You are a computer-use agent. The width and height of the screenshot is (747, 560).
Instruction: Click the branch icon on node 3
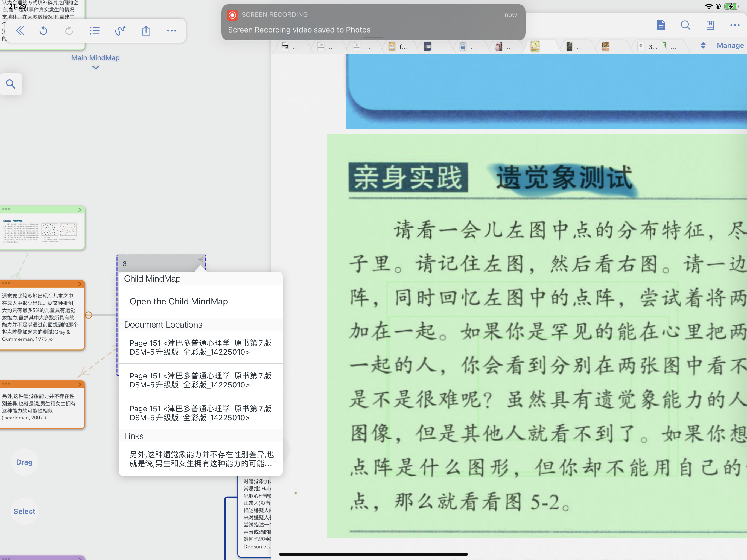click(x=201, y=259)
